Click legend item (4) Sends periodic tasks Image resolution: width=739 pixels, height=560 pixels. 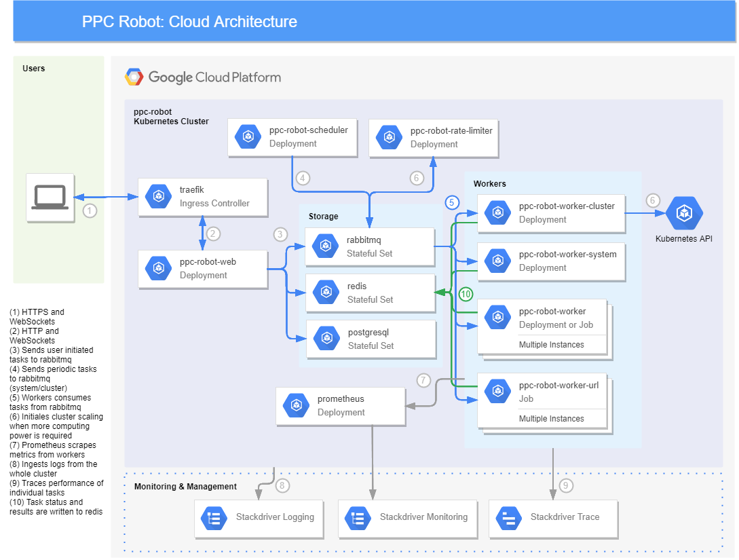(53, 379)
